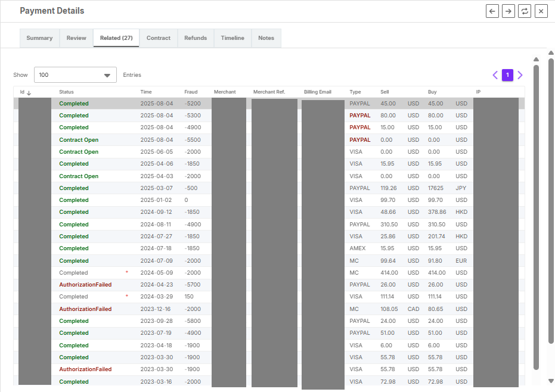Open the entries-per-page dropdown showing 100
The image size is (555, 392).
pyautogui.click(x=75, y=74)
